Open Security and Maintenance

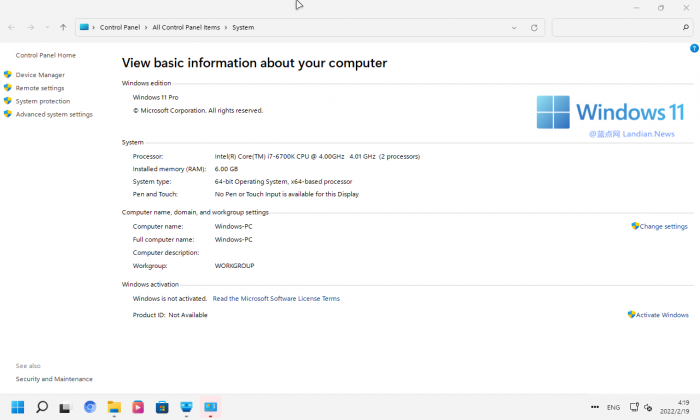[x=54, y=379]
